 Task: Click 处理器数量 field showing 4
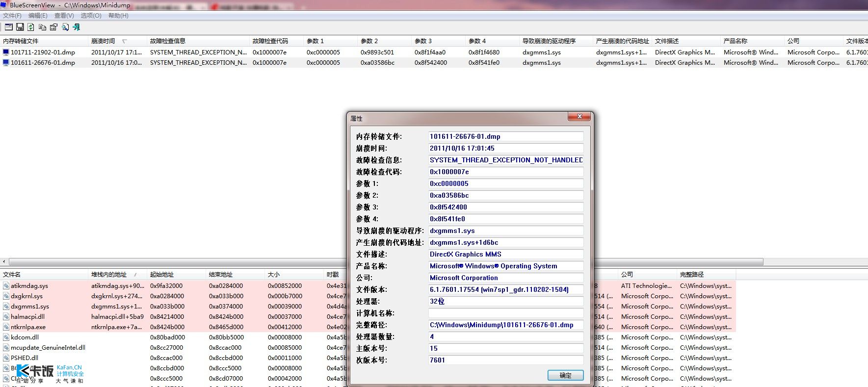point(506,336)
